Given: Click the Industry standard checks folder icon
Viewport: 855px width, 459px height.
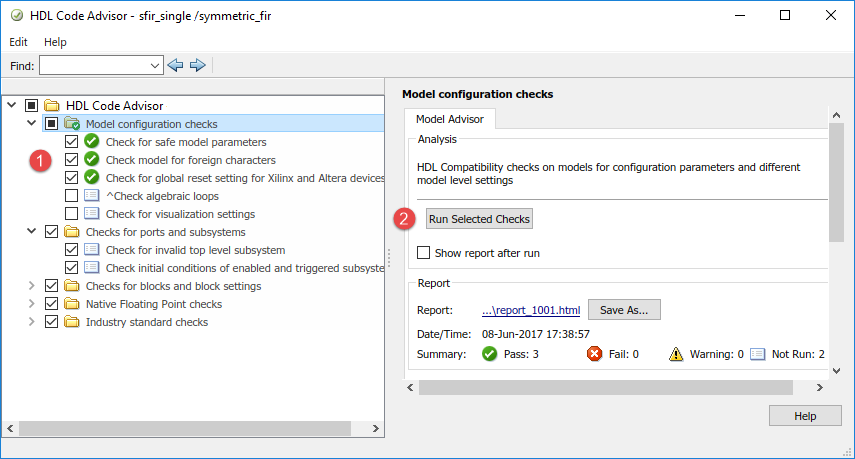Looking at the screenshot, I should point(71,322).
